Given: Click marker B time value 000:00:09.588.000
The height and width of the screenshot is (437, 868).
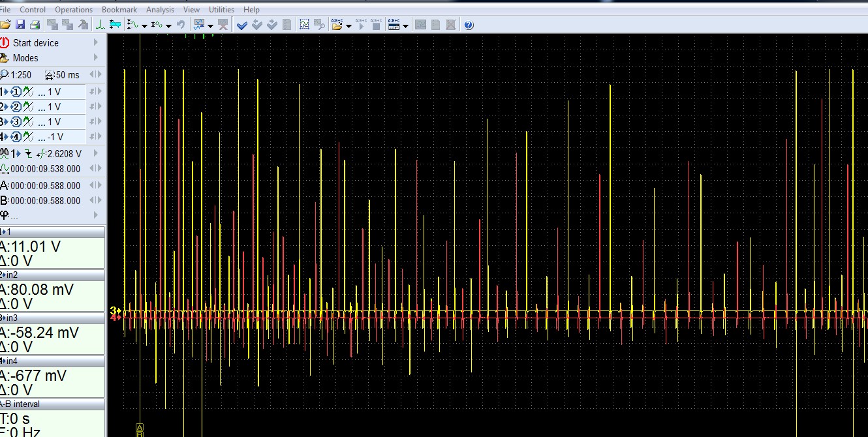Looking at the screenshot, I should click(45, 201).
